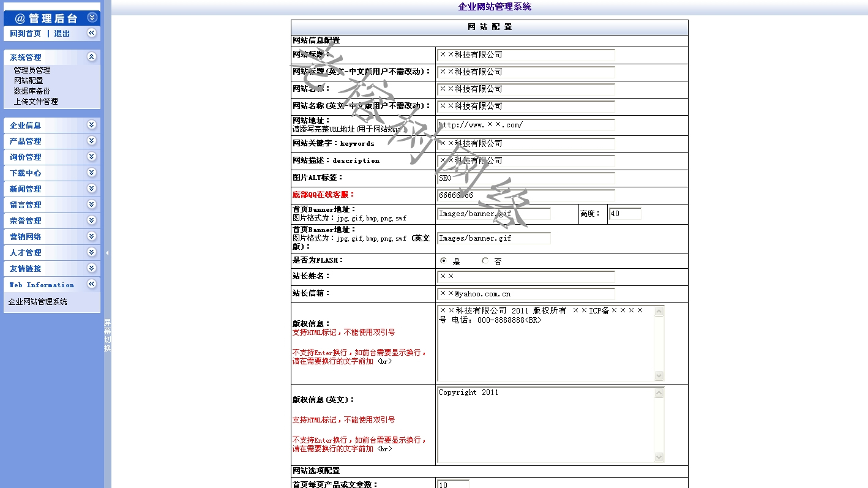This screenshot has width=868, height=488.
Task: Collapse the Web Information section
Action: click(x=92, y=284)
